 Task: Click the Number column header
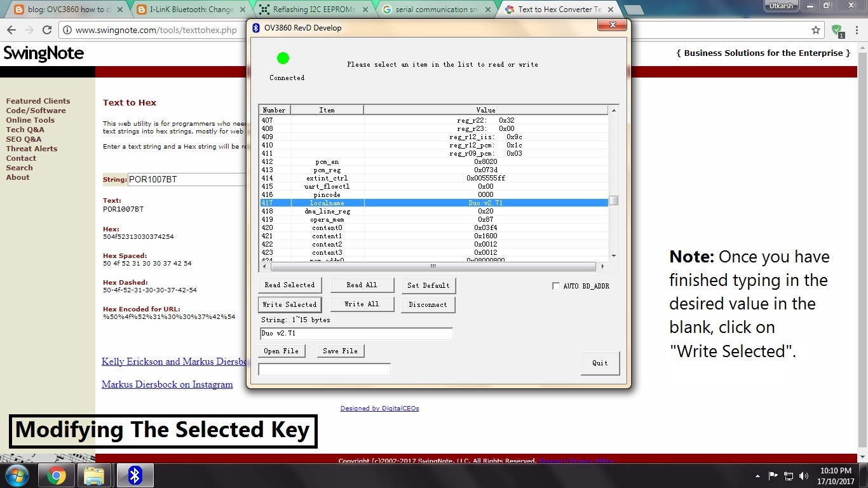coord(275,110)
